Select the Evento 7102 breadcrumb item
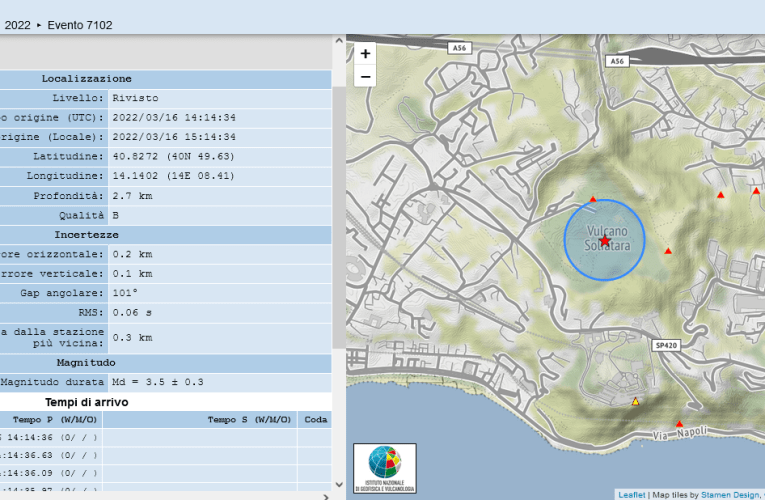The width and height of the screenshot is (765, 500). pyautogui.click(x=80, y=25)
